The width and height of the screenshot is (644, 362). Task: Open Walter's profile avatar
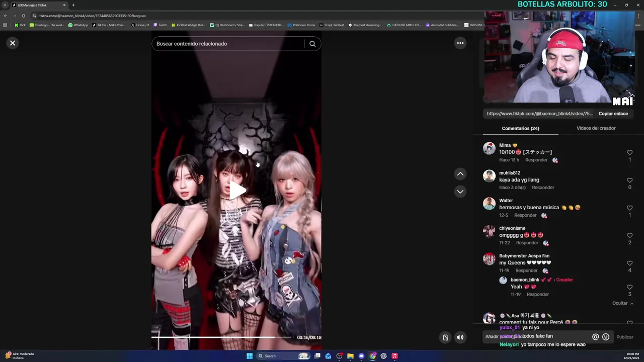489,204
